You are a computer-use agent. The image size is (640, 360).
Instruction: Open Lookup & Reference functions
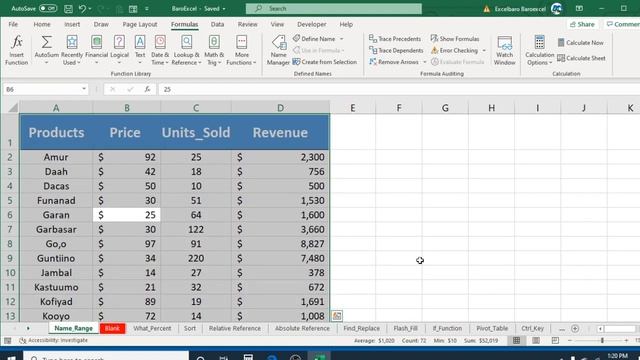click(187, 50)
